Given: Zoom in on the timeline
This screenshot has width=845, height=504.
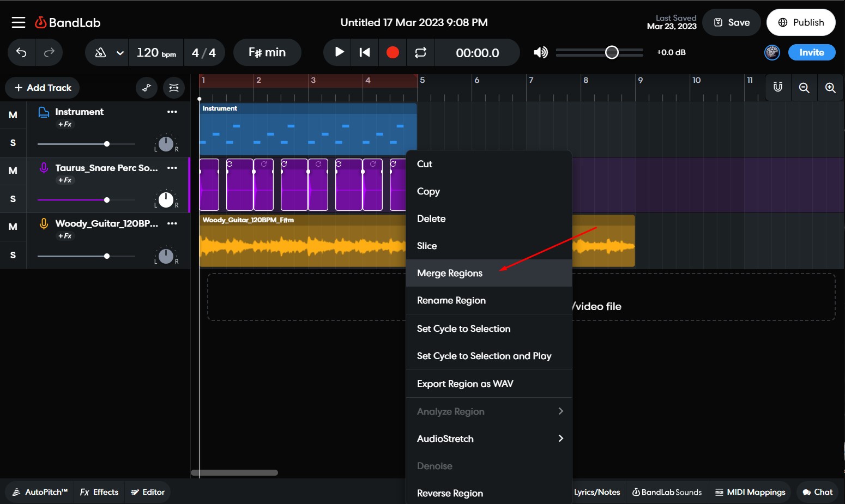Looking at the screenshot, I should pyautogui.click(x=830, y=87).
